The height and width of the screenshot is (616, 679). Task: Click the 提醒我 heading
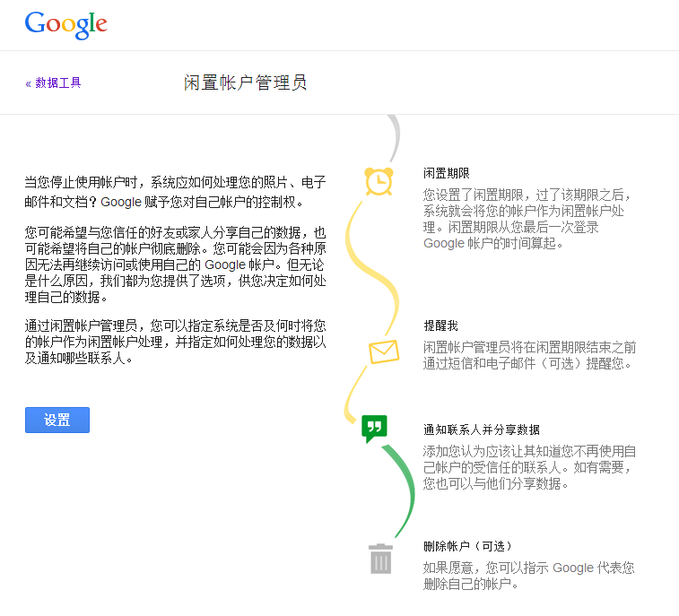click(440, 325)
